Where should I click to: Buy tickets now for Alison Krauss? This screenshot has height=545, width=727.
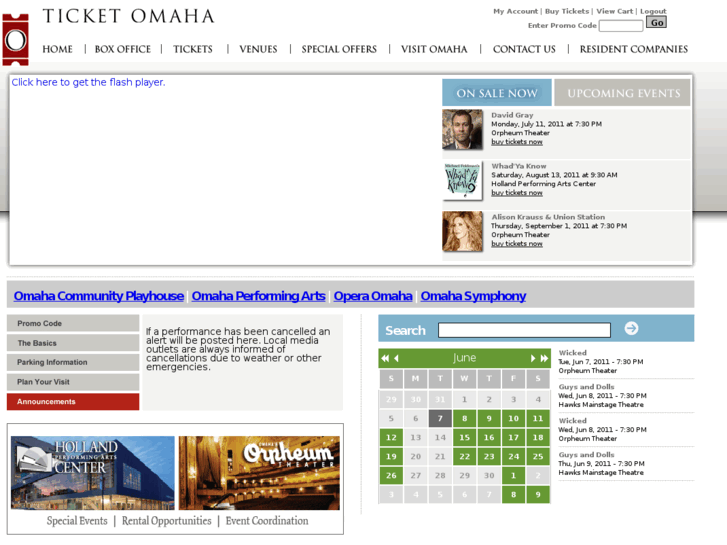(x=517, y=244)
